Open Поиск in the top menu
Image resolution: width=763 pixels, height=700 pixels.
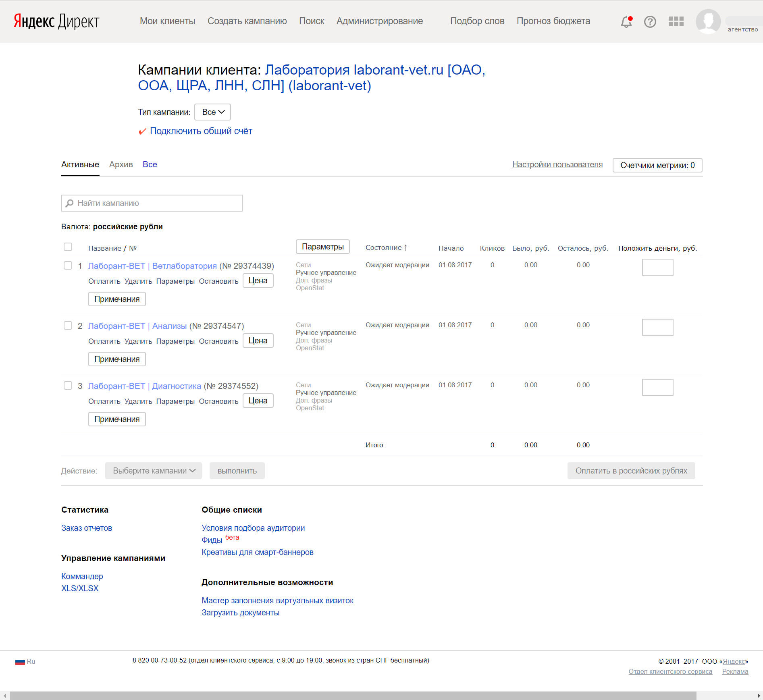click(x=312, y=21)
